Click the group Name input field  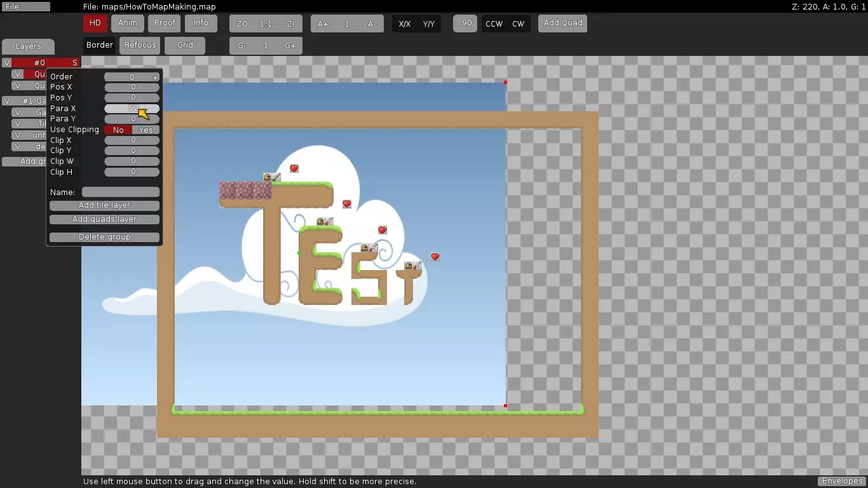click(x=121, y=192)
